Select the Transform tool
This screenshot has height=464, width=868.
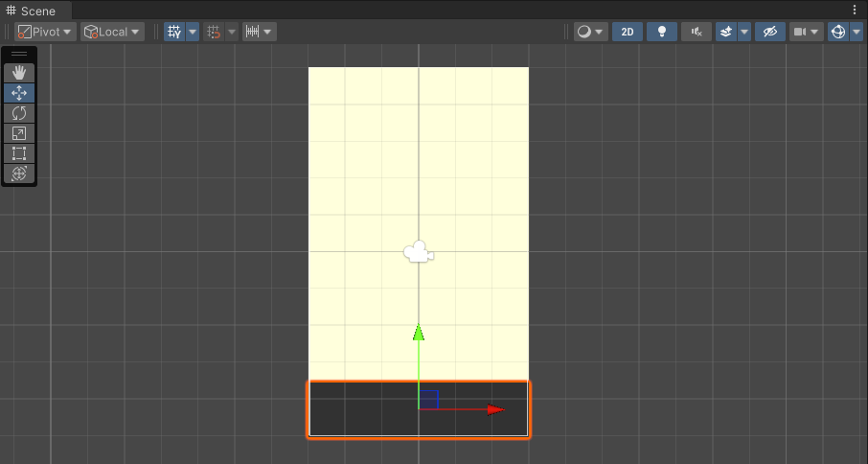coord(19,174)
